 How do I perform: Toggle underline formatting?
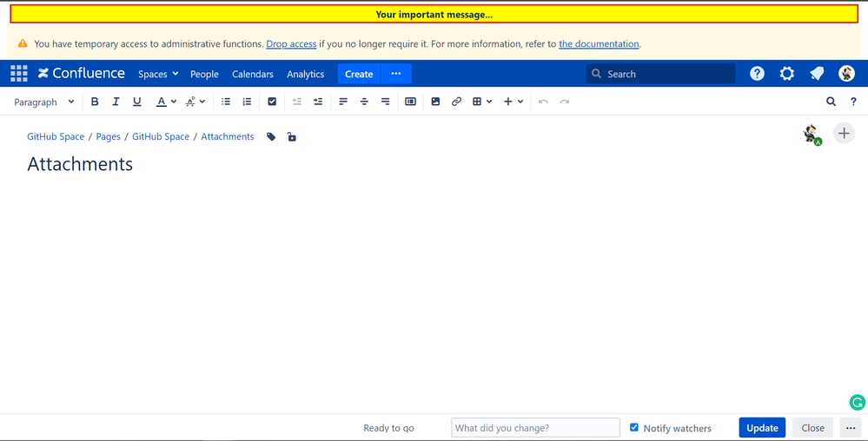pos(136,102)
